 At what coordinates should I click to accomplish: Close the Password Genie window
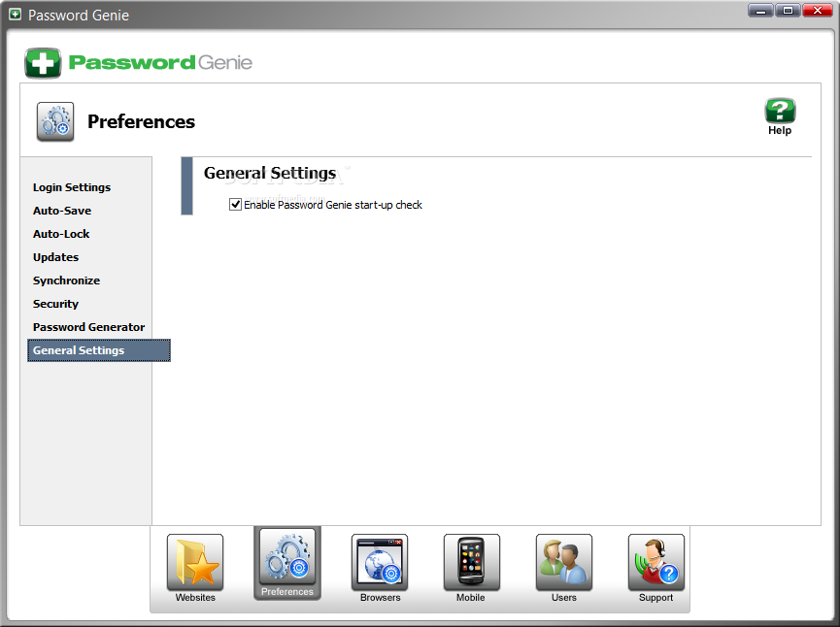(x=818, y=10)
